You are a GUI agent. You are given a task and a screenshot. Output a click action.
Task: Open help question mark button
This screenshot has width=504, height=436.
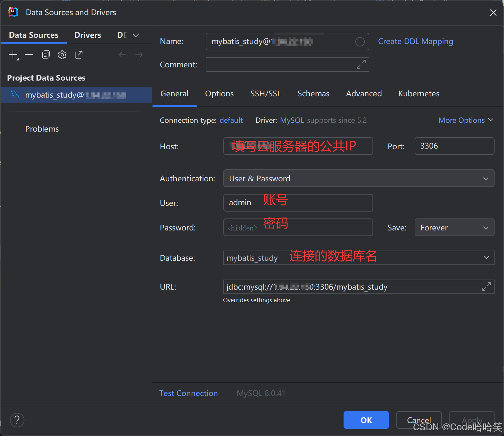click(17, 420)
